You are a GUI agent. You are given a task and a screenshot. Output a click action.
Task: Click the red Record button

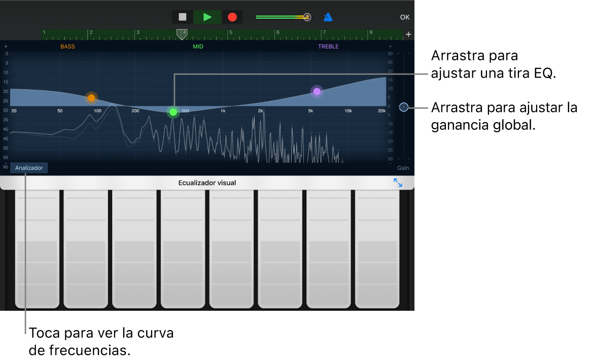coord(232,17)
